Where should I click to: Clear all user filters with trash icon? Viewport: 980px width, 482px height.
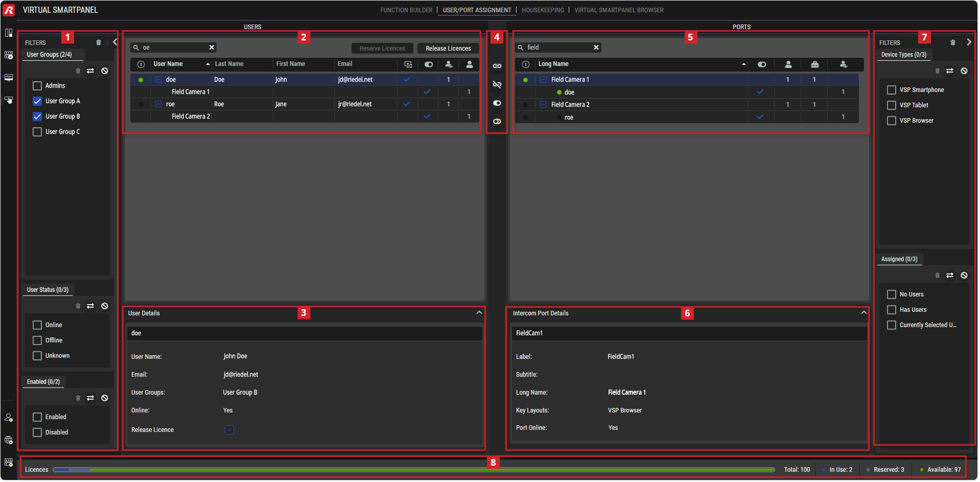[99, 42]
